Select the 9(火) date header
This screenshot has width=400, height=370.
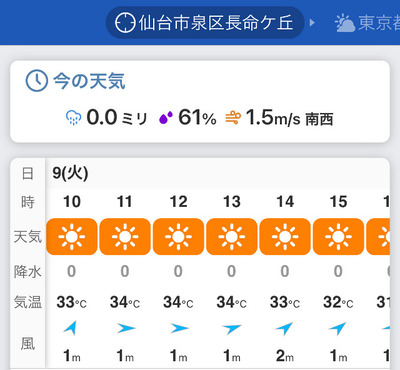tap(70, 173)
